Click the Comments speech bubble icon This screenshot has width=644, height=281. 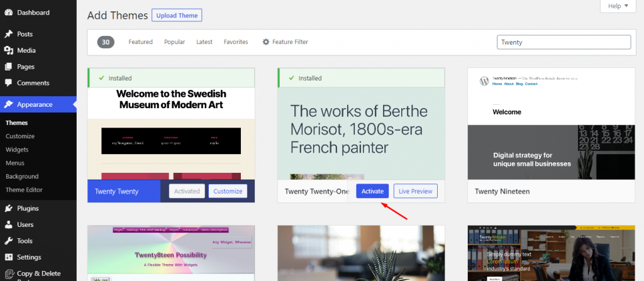click(x=8, y=82)
